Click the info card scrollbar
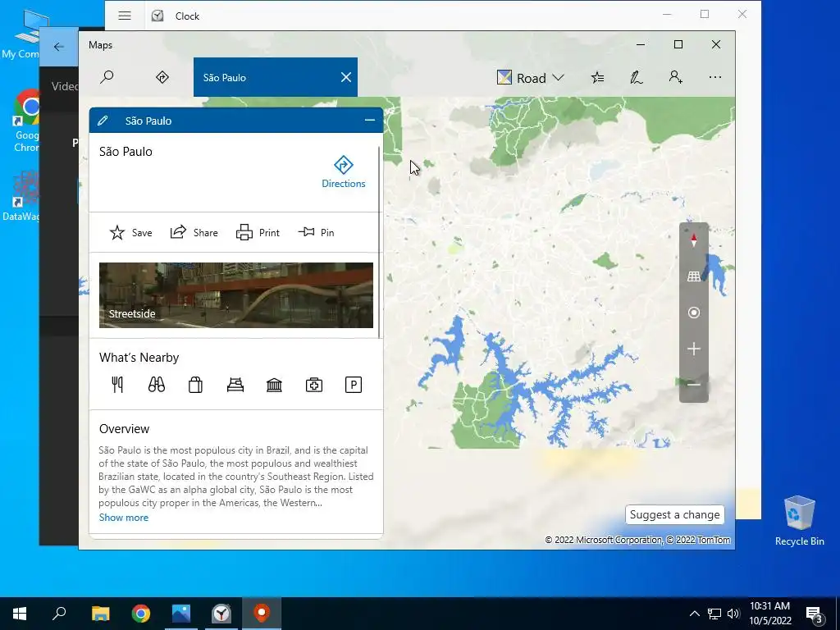This screenshot has height=630, width=840. point(380,242)
